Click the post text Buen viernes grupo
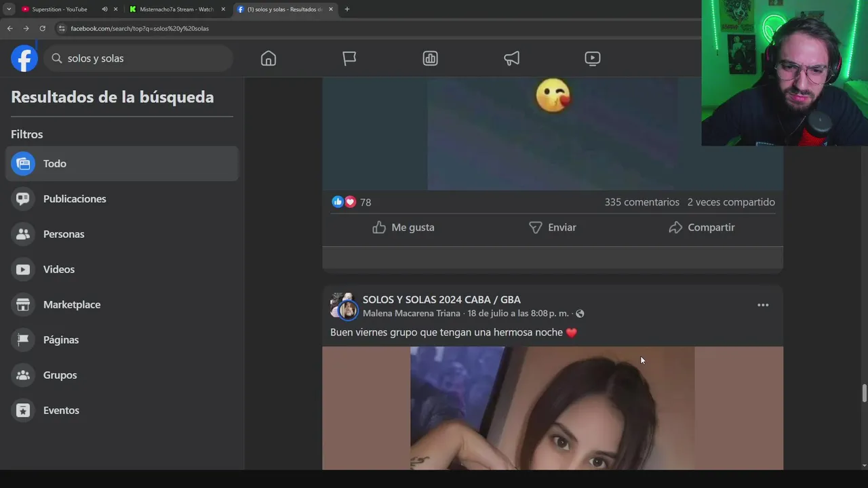868x488 pixels. [x=454, y=333]
